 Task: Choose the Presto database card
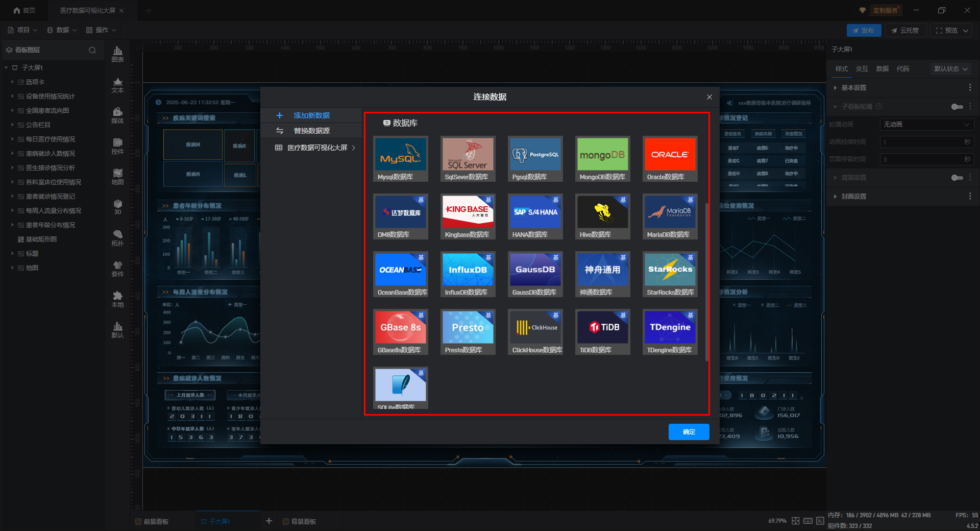(x=468, y=332)
